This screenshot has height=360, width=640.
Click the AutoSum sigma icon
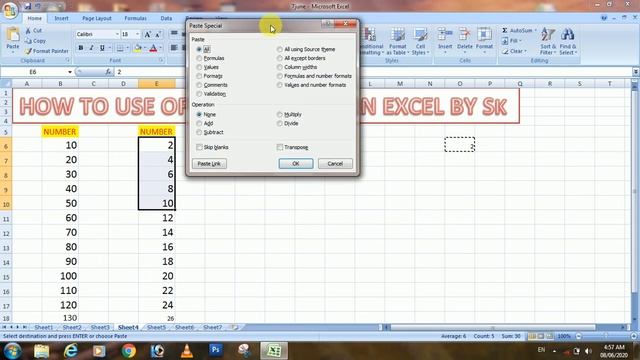point(505,31)
